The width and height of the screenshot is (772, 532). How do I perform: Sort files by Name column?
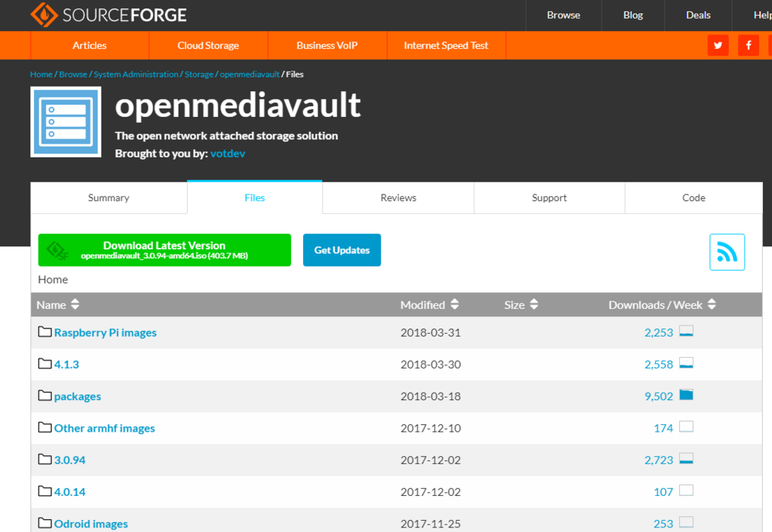57,304
